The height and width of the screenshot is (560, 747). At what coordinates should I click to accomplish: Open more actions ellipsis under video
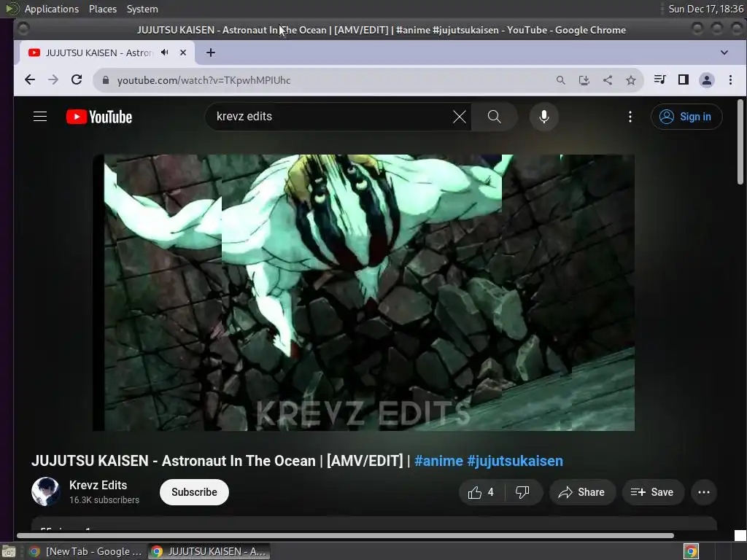coord(704,492)
